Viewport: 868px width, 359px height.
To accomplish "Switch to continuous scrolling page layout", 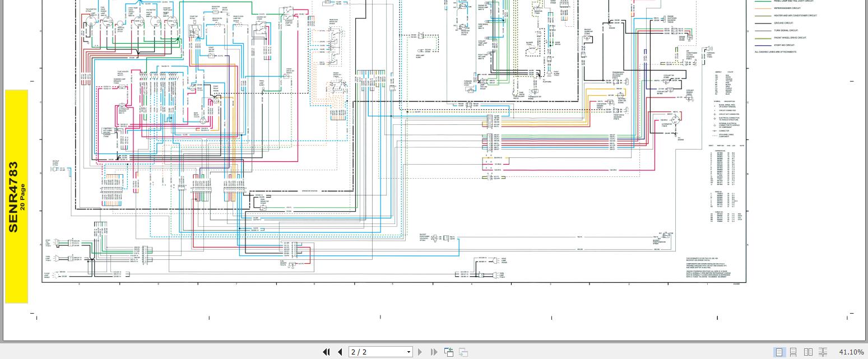I will pyautogui.click(x=793, y=352).
